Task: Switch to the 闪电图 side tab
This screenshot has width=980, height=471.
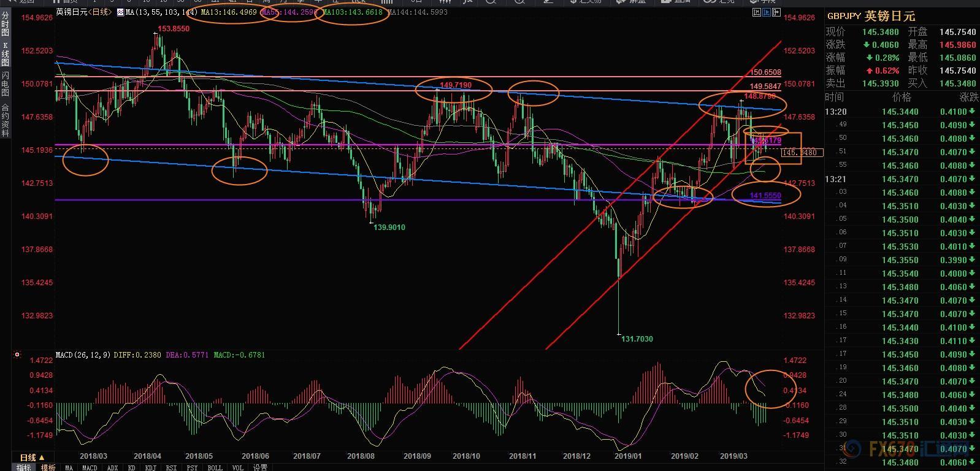Action: click(x=5, y=84)
